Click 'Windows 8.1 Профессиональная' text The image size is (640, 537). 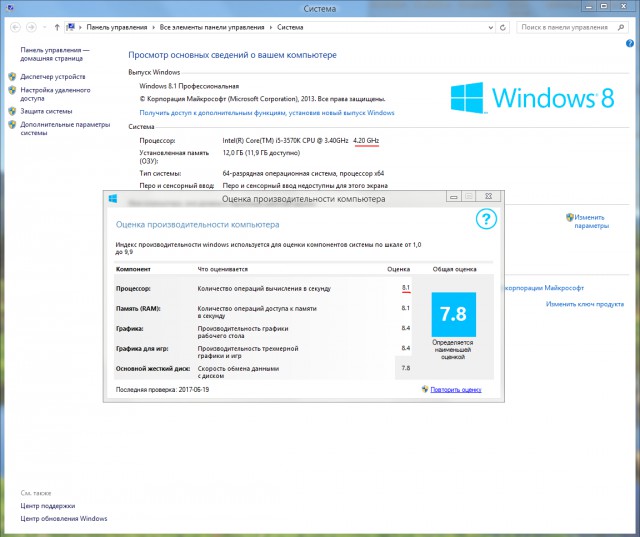pos(189,86)
